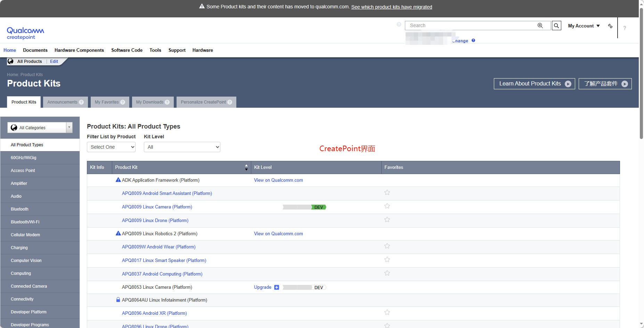Viewport: 644px width, 328px height.
Task: Click the warning triangle in top banner
Action: pos(202,6)
